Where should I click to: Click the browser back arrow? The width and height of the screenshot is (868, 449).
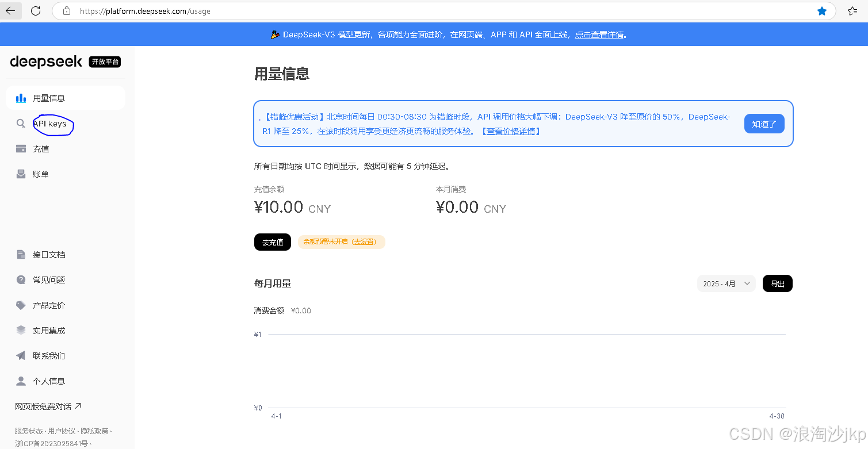tap(10, 11)
